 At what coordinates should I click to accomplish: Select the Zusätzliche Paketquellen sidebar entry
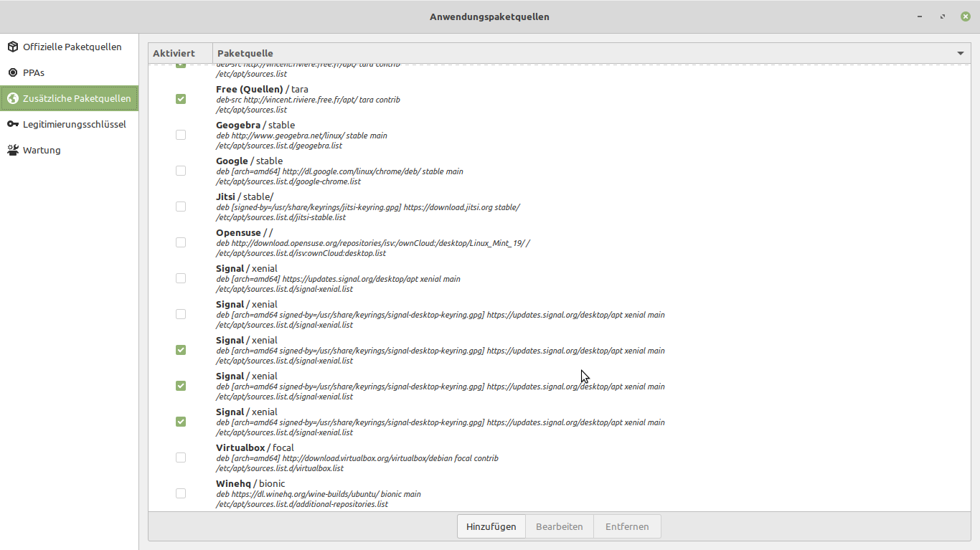click(x=69, y=98)
